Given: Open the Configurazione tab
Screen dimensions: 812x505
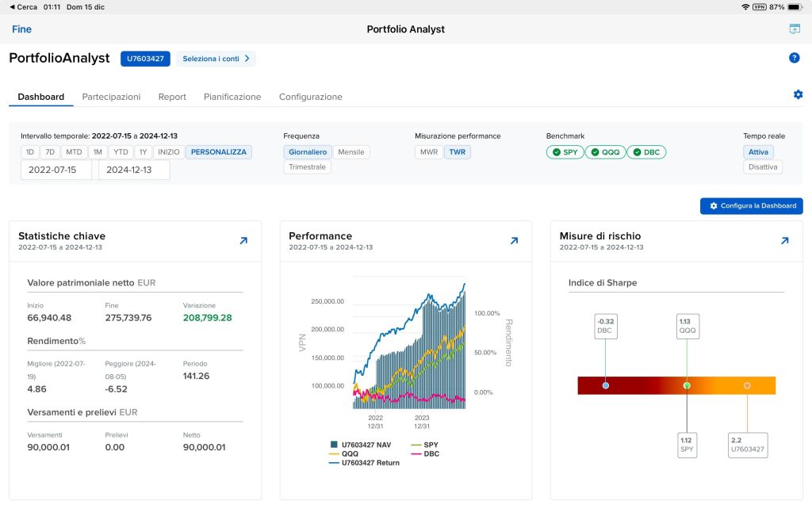Looking at the screenshot, I should coord(310,97).
